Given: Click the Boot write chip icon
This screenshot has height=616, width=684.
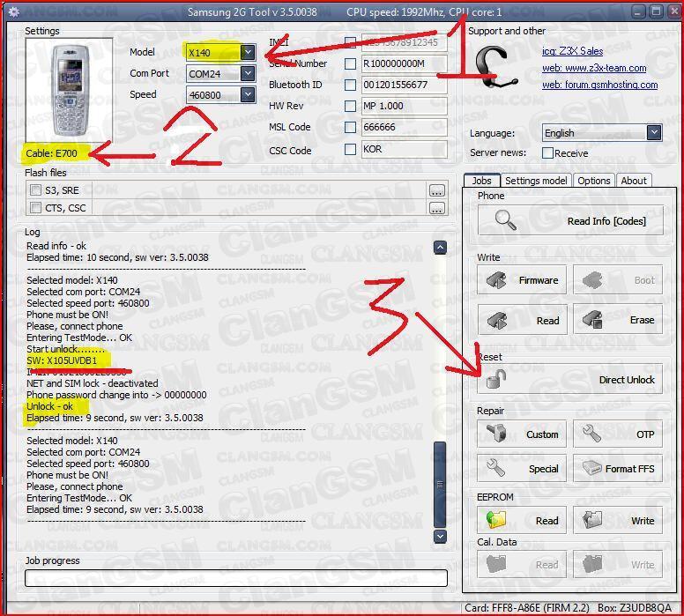Looking at the screenshot, I should (592, 280).
